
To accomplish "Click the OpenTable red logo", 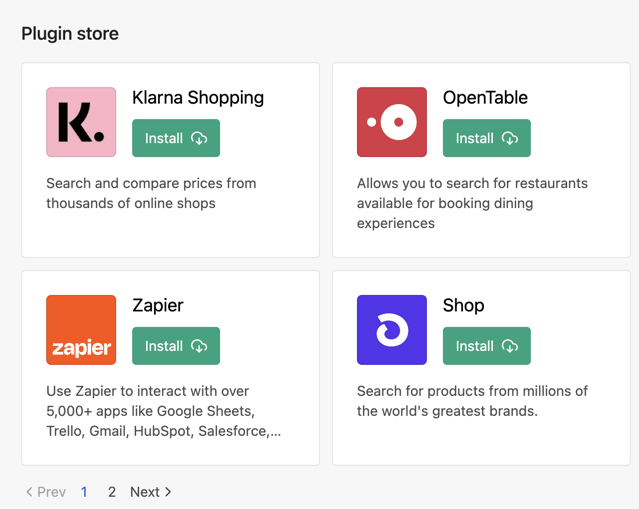I will [392, 122].
